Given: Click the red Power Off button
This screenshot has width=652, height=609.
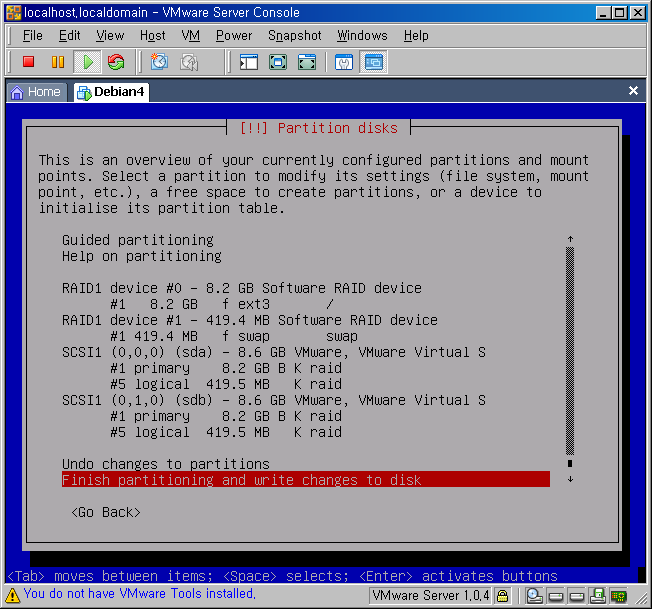Looking at the screenshot, I should (29, 62).
